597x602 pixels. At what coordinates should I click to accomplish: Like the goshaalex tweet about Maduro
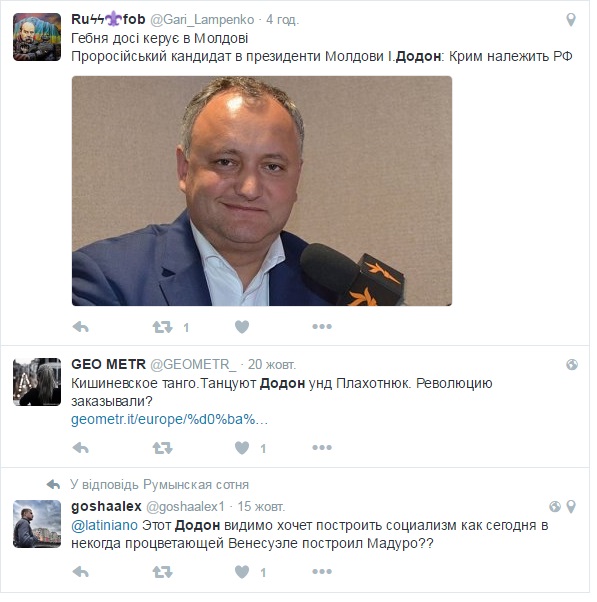242,572
